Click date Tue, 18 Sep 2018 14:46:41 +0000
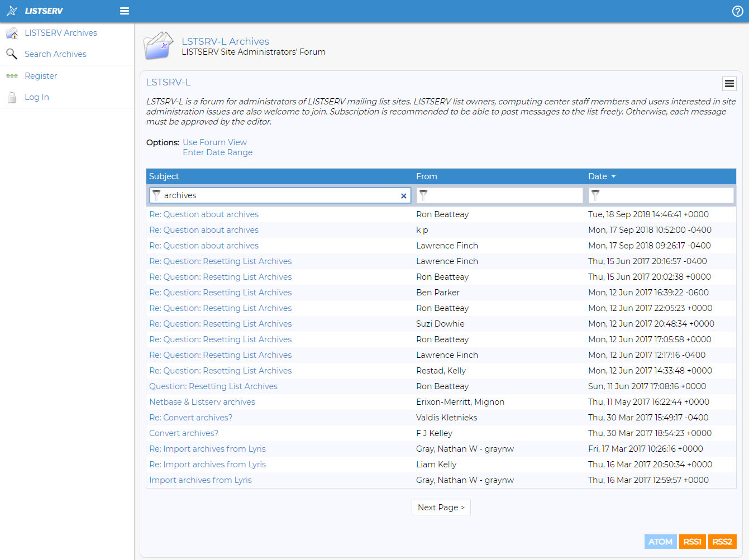The image size is (749, 560). [648, 214]
